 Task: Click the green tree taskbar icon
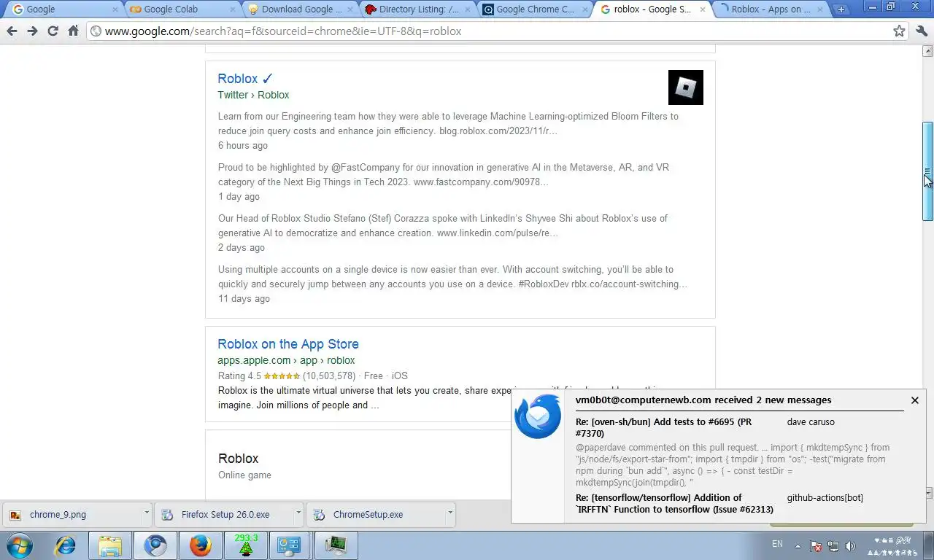(246, 545)
